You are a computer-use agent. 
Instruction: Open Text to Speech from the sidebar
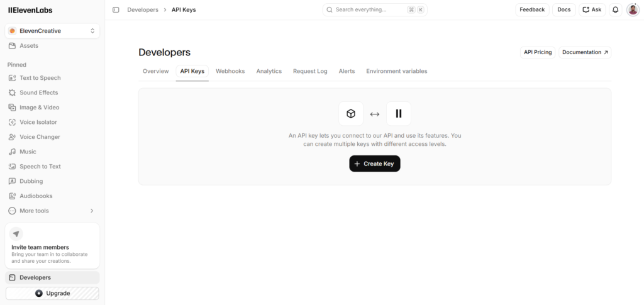(x=52, y=77)
